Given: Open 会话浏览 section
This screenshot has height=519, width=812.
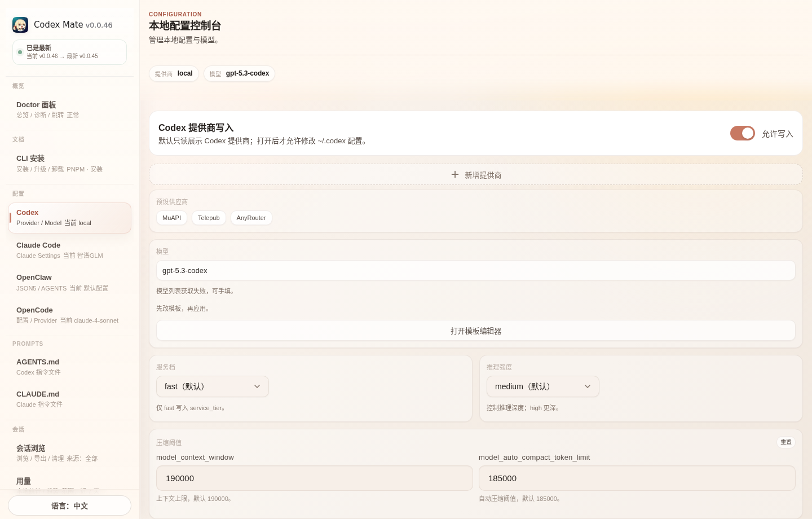Looking at the screenshot, I should [x=70, y=453].
